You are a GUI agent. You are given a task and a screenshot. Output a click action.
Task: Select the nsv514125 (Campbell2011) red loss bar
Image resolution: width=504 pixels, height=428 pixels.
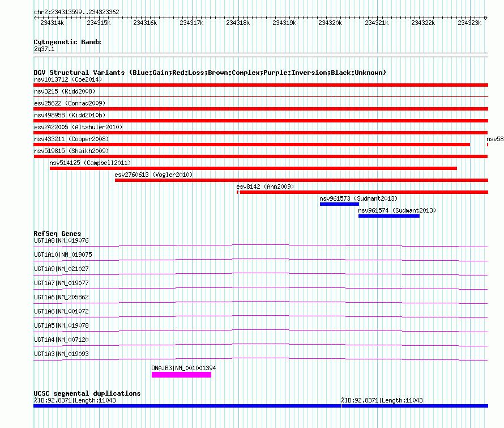[253, 168]
